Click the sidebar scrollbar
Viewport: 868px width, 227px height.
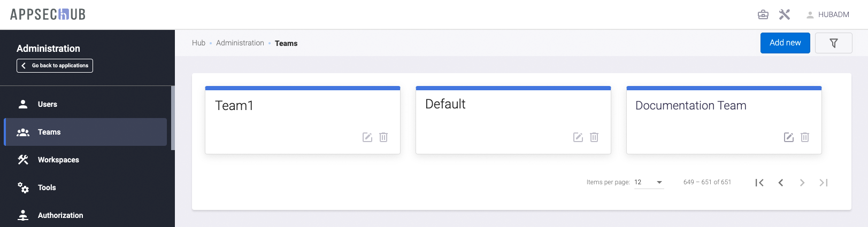(173, 118)
